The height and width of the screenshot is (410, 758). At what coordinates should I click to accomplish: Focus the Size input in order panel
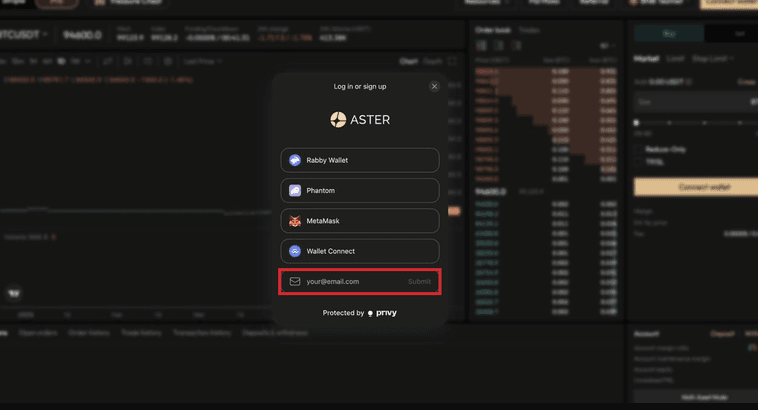coord(696,102)
